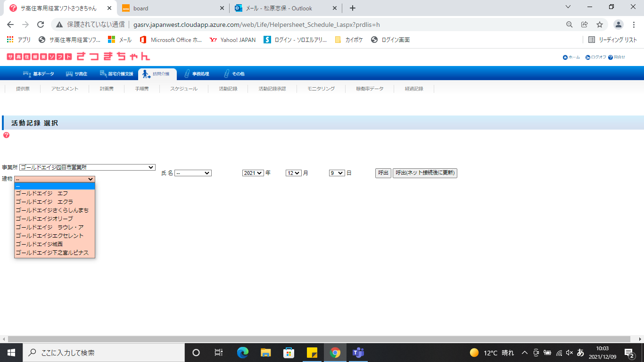This screenshot has height=362, width=644.
Task: Expand the 事業所 office dropdown
Action: pos(87,167)
